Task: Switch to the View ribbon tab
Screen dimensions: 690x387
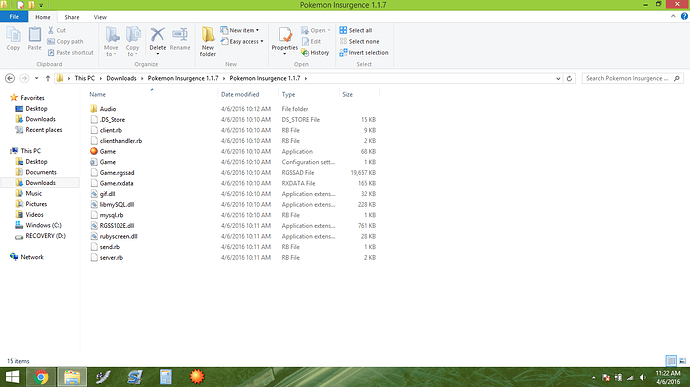Action: pyautogui.click(x=100, y=17)
